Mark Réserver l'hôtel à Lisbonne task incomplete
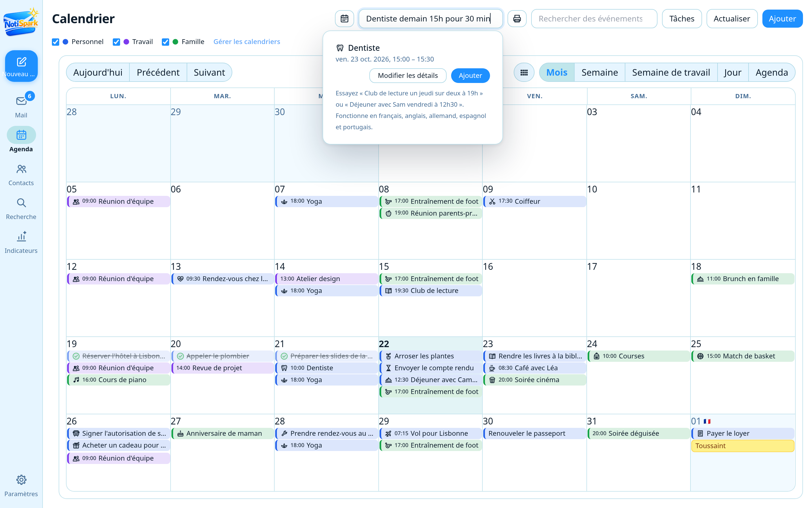The image size is (812, 508). 76,356
